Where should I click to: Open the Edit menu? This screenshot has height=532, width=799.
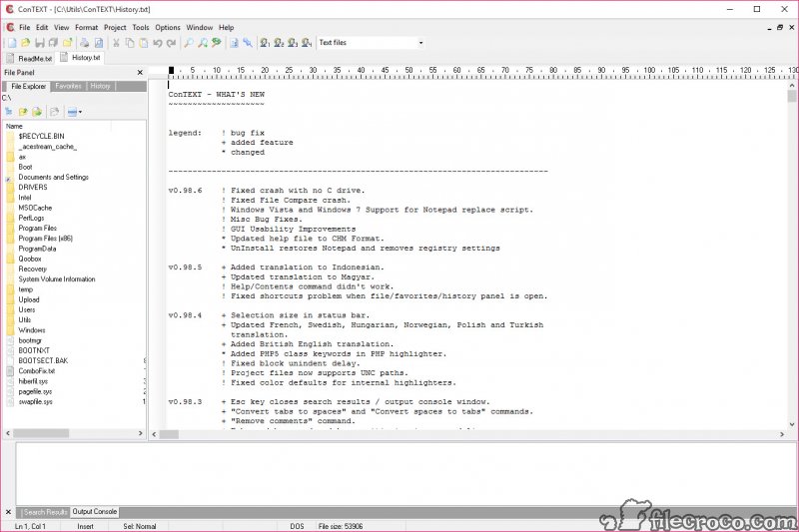[42, 28]
